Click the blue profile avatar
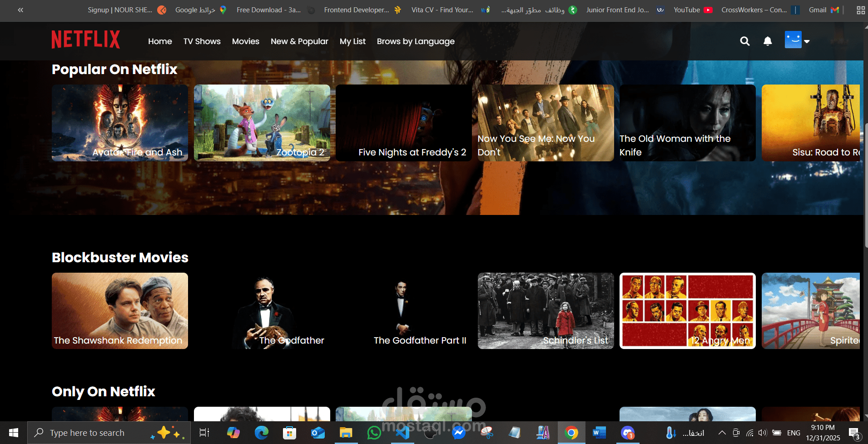The width and height of the screenshot is (868, 444). (x=793, y=40)
